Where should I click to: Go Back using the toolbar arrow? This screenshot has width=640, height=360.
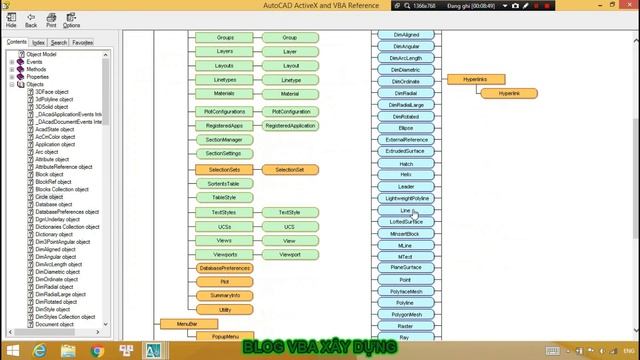pyautogui.click(x=31, y=20)
